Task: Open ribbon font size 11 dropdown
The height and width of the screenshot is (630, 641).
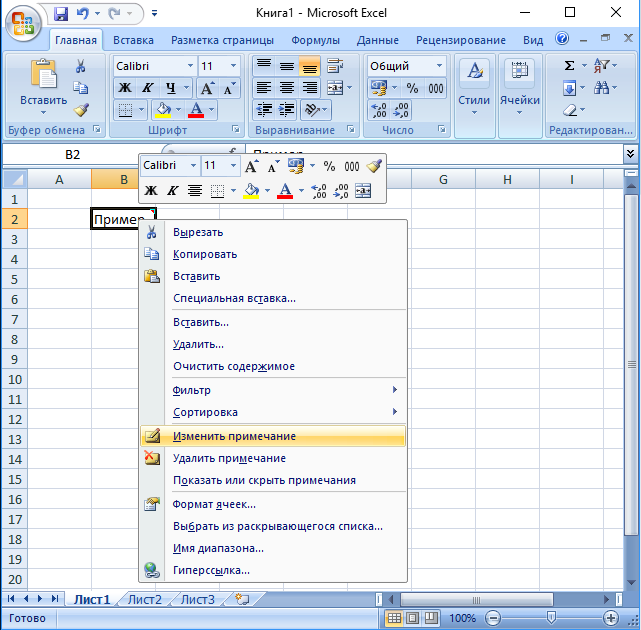Action: pos(233,66)
